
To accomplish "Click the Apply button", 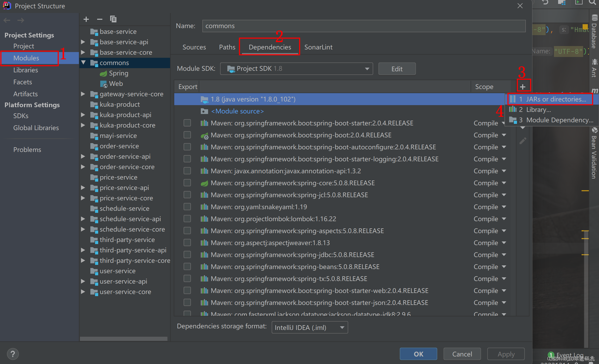I will click(506, 354).
